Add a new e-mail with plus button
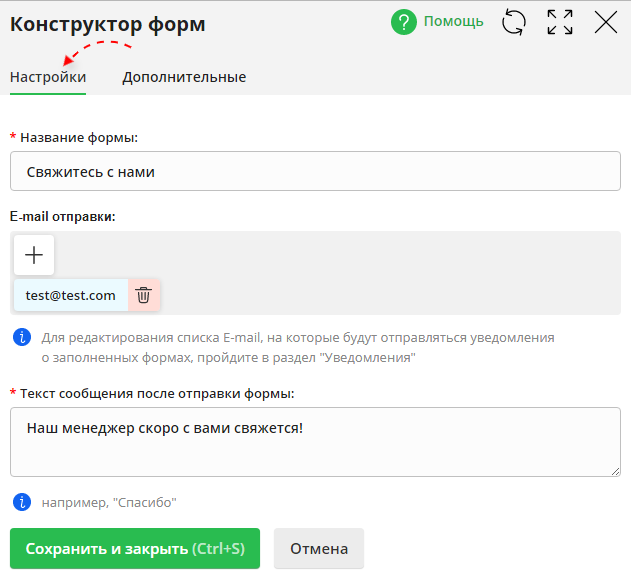The height and width of the screenshot is (586, 631). click(x=34, y=255)
